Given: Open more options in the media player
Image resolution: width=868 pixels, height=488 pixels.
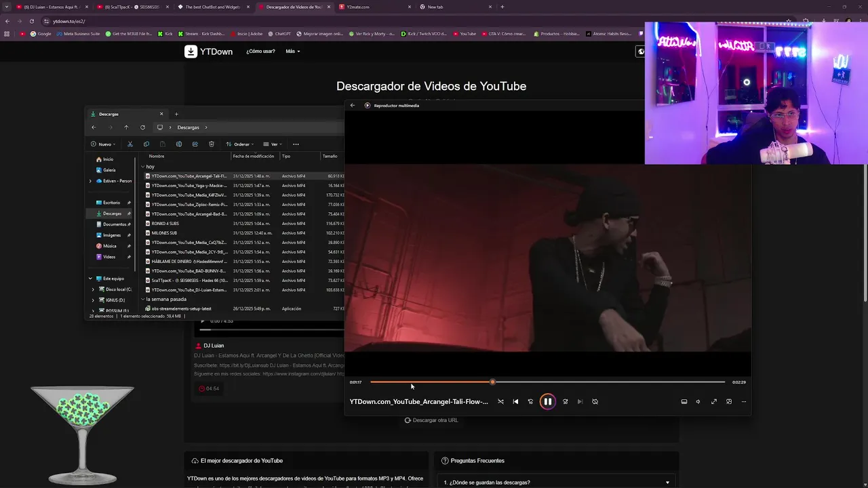Looking at the screenshot, I should coord(744,401).
